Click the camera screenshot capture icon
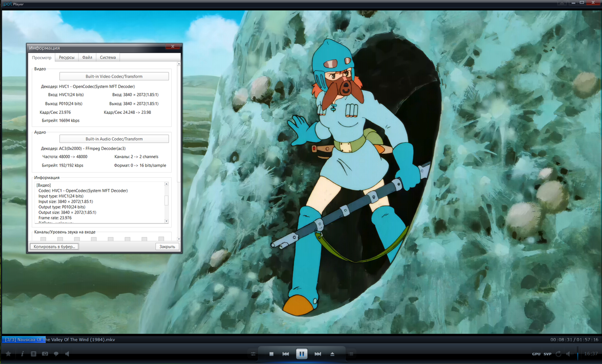Viewport: 602px width, 364px height. click(45, 354)
